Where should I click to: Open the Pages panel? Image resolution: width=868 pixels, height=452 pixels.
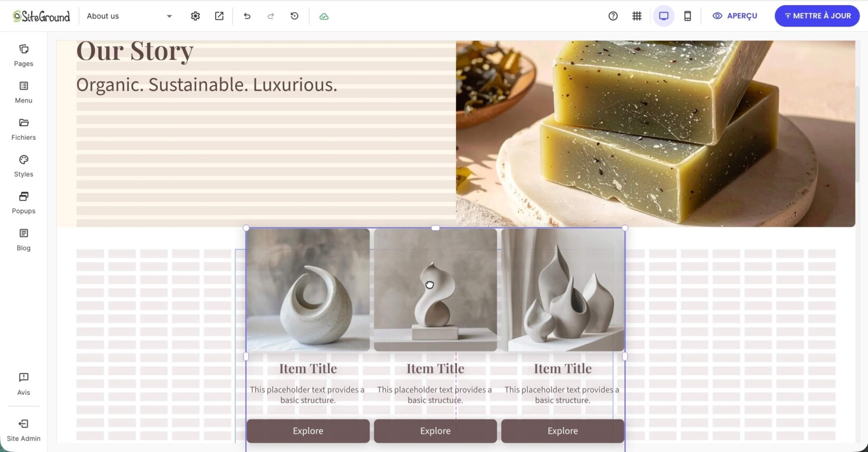[x=24, y=56]
